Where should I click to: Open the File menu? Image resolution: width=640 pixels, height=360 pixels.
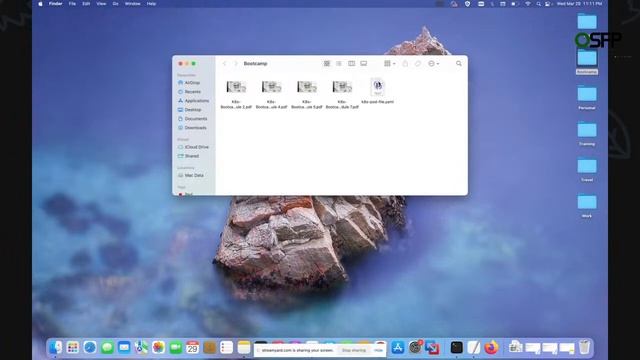pos(72,4)
